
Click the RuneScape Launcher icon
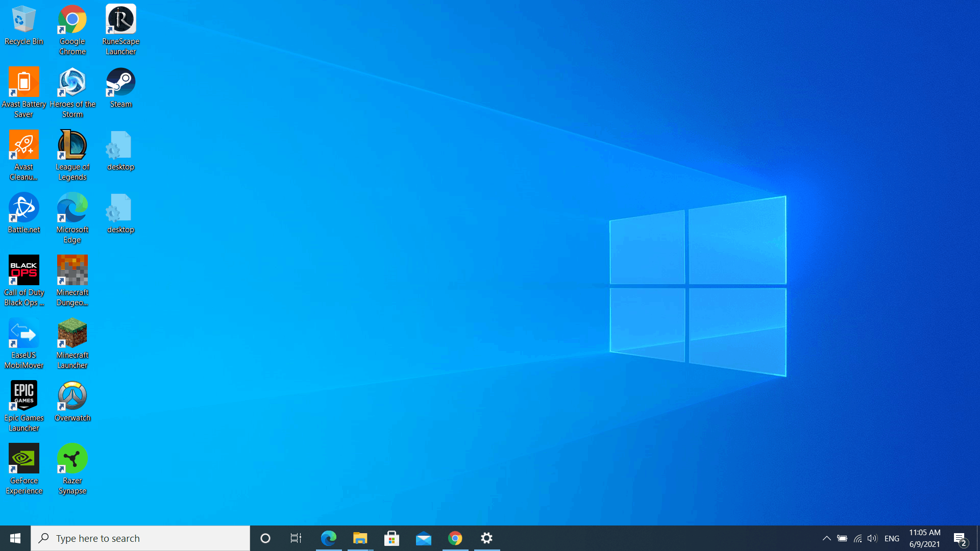tap(120, 20)
